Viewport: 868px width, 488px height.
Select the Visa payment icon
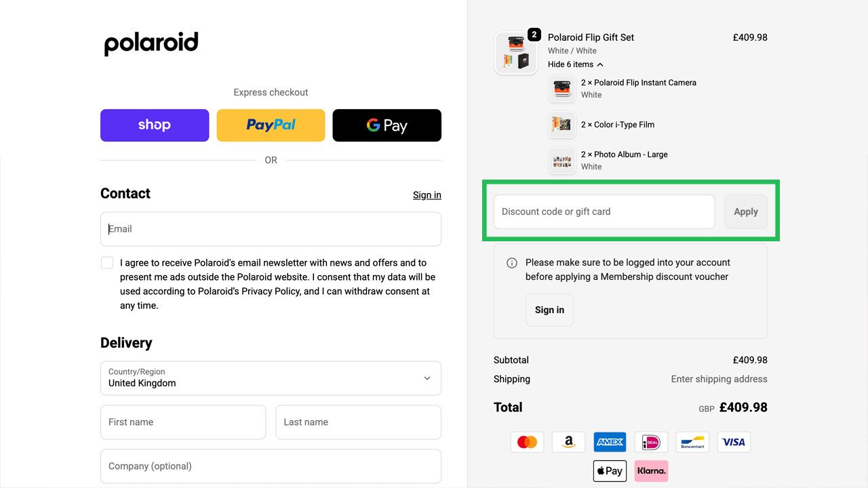[x=733, y=441]
